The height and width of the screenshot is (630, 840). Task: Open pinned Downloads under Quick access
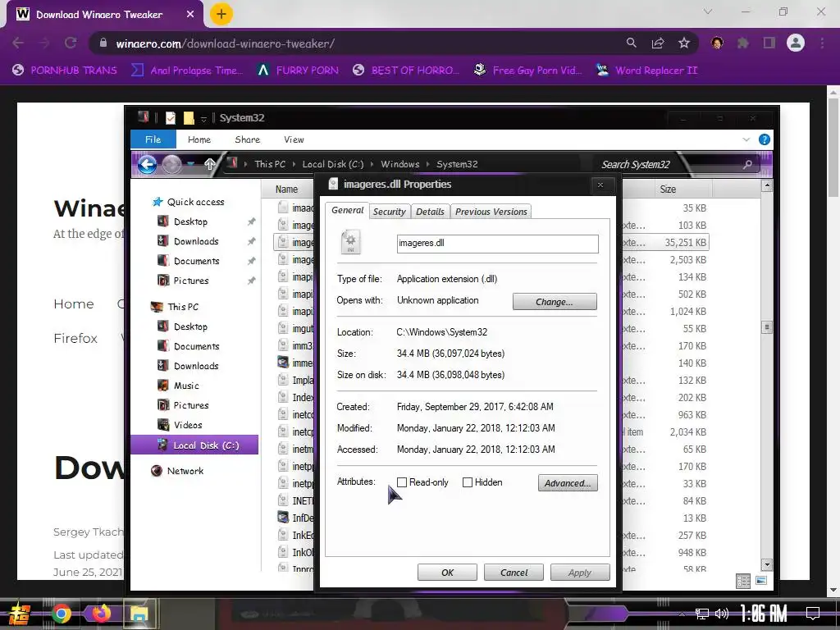pyautogui.click(x=196, y=242)
